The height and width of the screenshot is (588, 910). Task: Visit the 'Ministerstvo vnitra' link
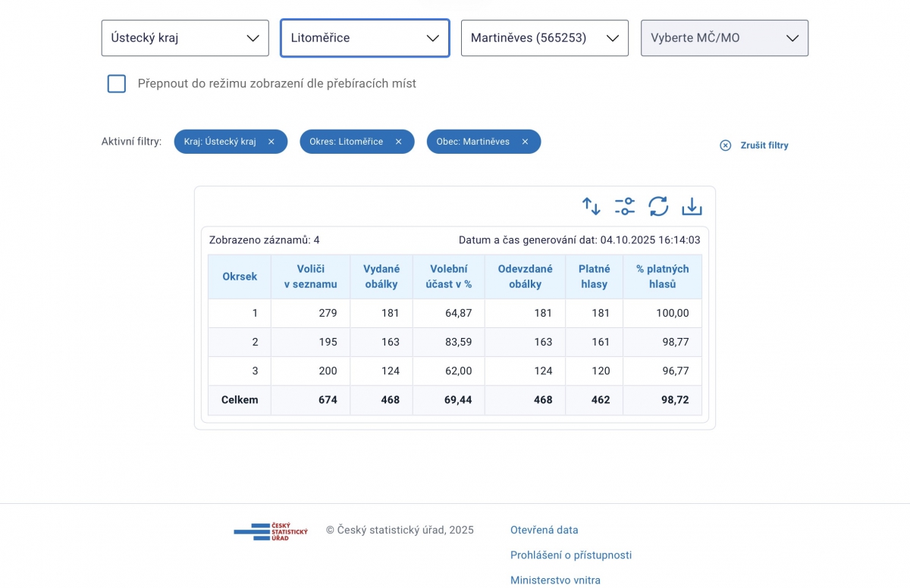[x=555, y=580]
